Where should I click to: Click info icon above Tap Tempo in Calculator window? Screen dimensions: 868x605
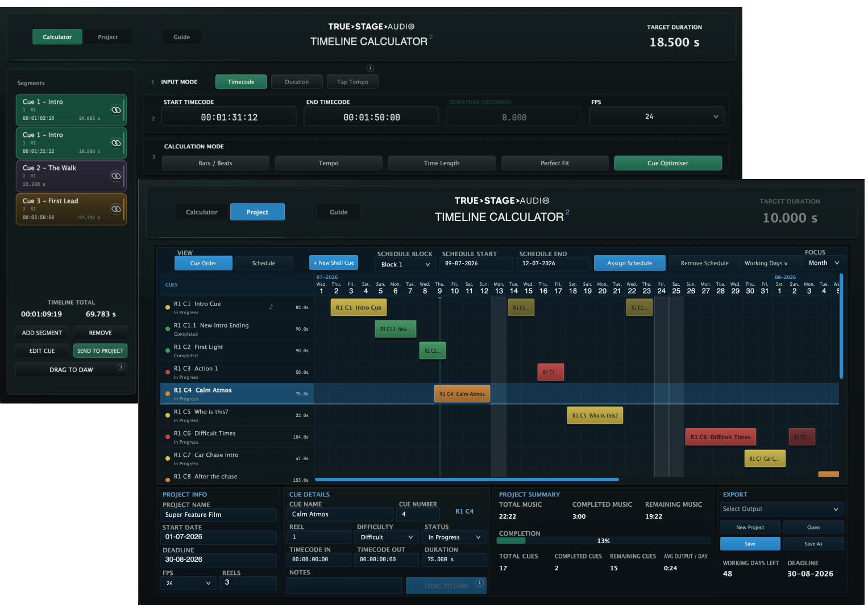click(370, 68)
